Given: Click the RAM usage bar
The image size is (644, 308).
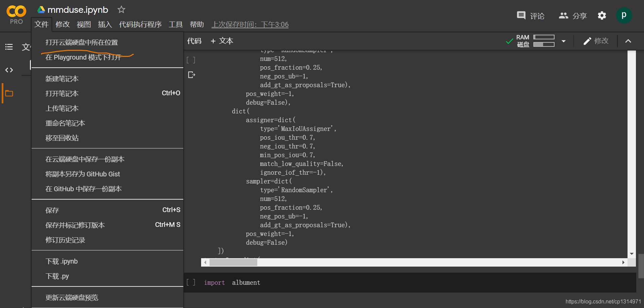Looking at the screenshot, I should pos(544,37).
